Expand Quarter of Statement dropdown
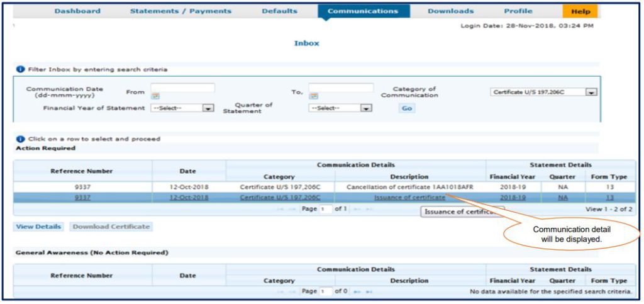Image resolution: width=644 pixels, height=304 pixels. [x=365, y=108]
